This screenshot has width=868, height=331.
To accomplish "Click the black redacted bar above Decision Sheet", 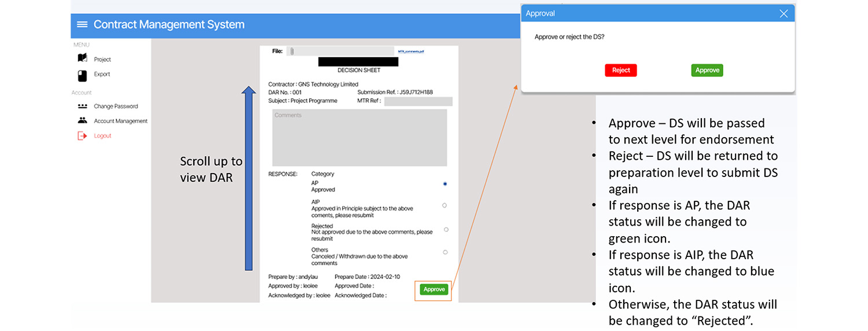I will pyautogui.click(x=358, y=62).
